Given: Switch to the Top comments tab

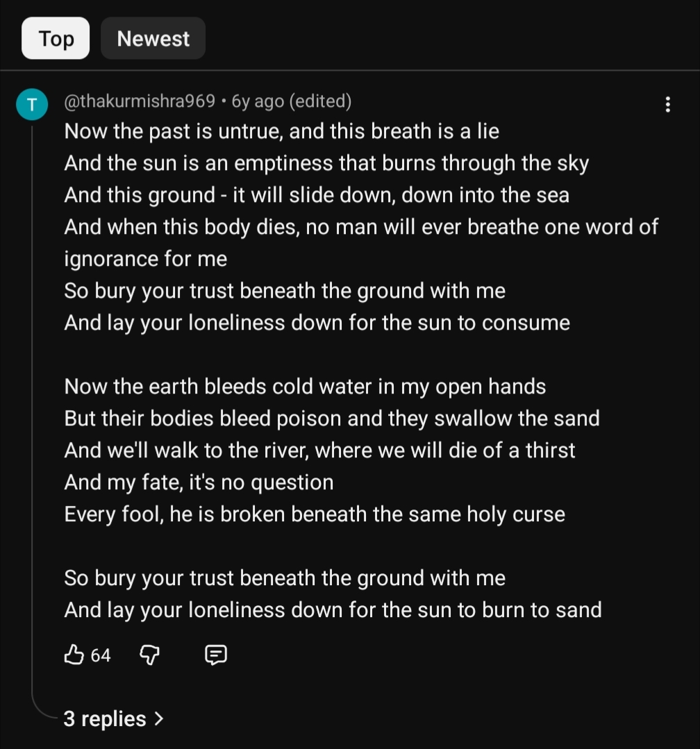Looking at the screenshot, I should tap(56, 39).
